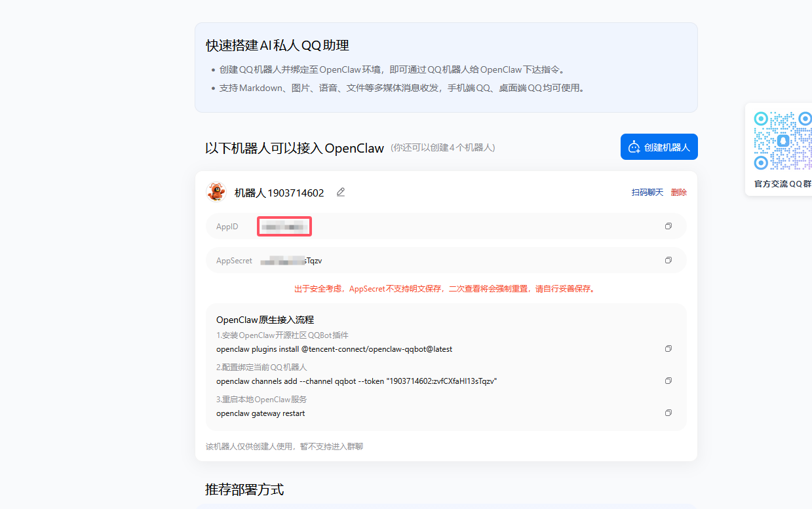The width and height of the screenshot is (812, 509).
Task: Click the heading 推荐部署方式
Action: (244, 490)
